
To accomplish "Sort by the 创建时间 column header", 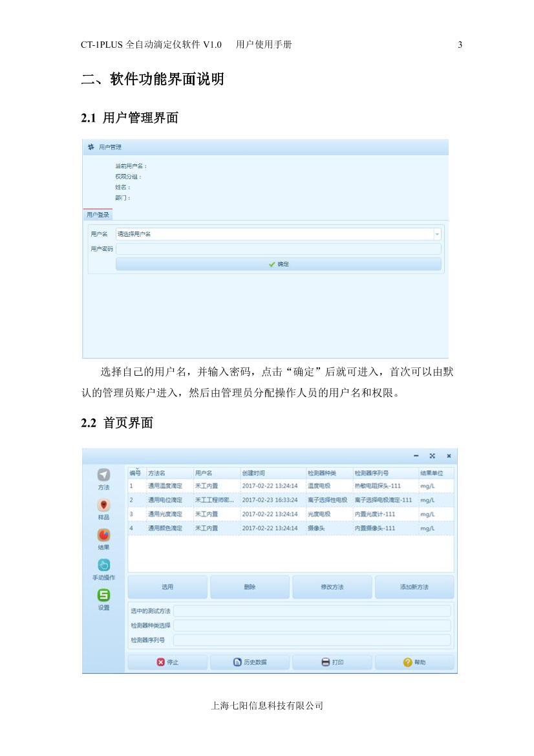I will (x=273, y=473).
